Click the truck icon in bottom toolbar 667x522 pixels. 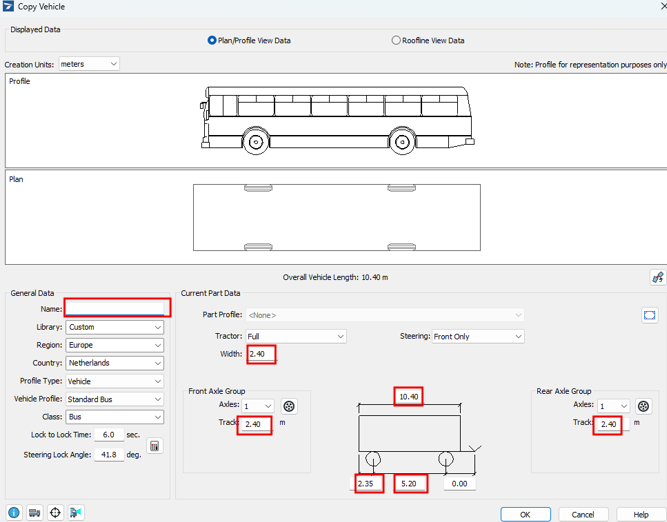pos(34,513)
